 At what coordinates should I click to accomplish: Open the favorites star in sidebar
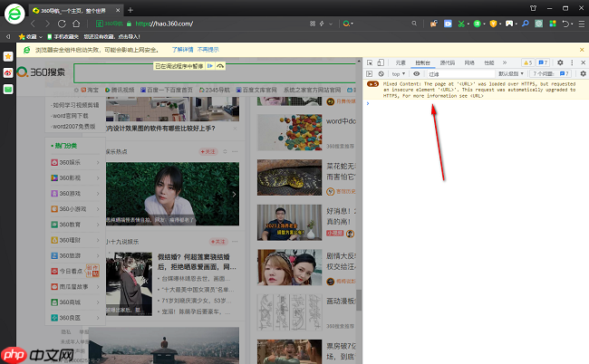pyautogui.click(x=8, y=56)
